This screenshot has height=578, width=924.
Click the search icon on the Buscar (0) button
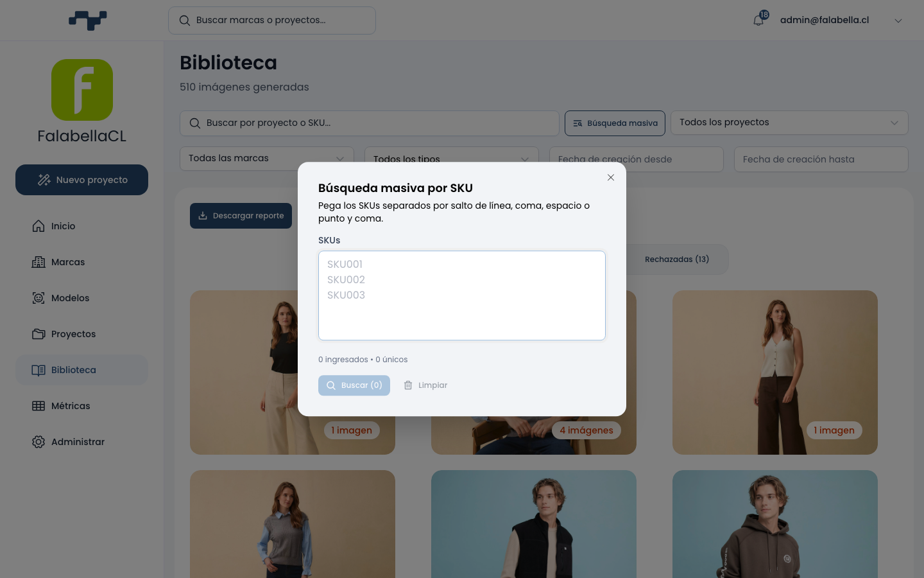(331, 385)
